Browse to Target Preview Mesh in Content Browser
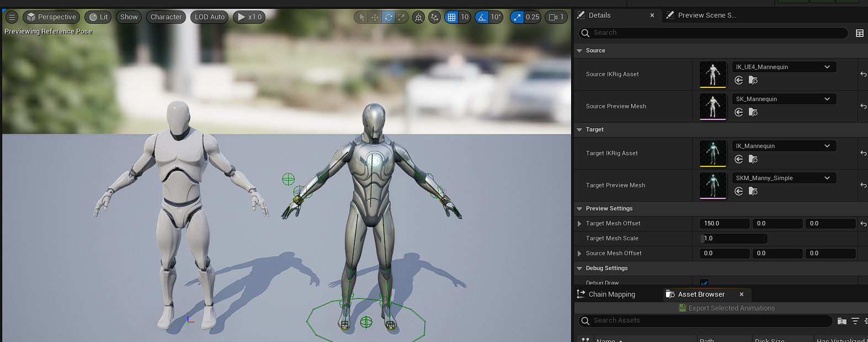The width and height of the screenshot is (868, 342). click(x=753, y=192)
